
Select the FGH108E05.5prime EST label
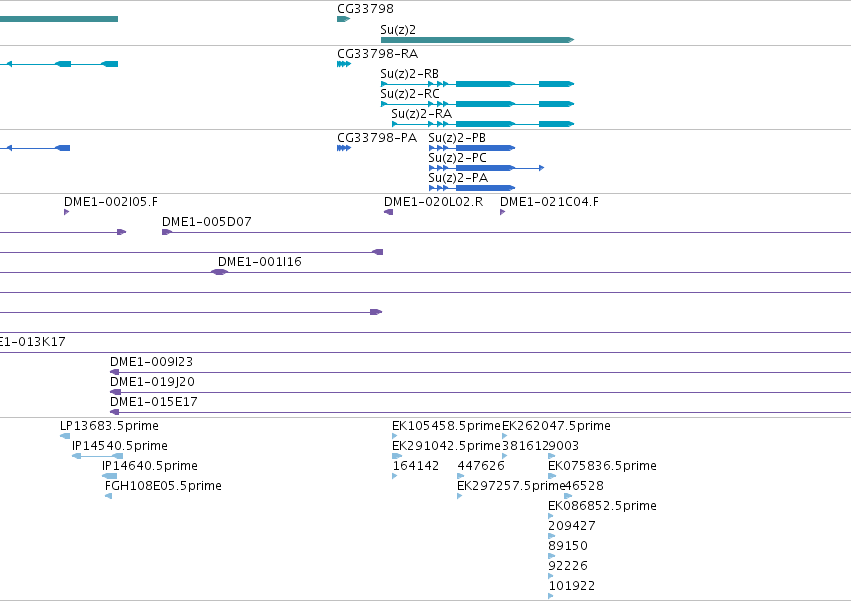[x=163, y=486]
